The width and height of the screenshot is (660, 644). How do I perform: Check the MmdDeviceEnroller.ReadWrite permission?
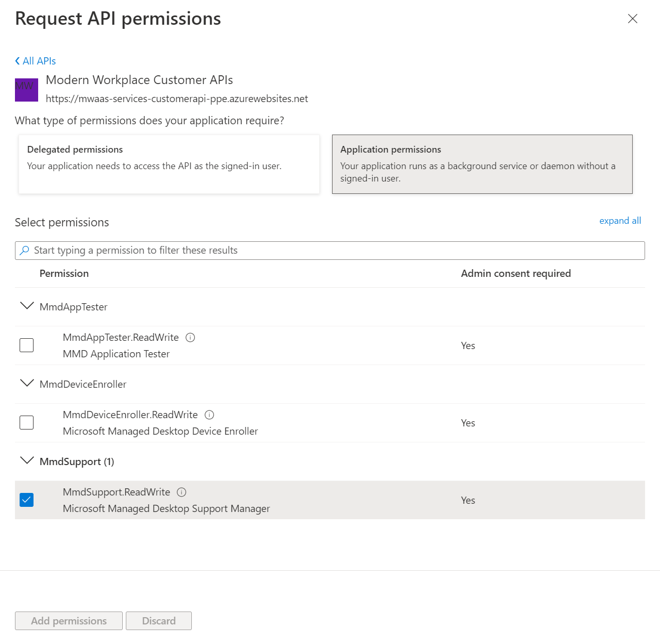coord(26,422)
